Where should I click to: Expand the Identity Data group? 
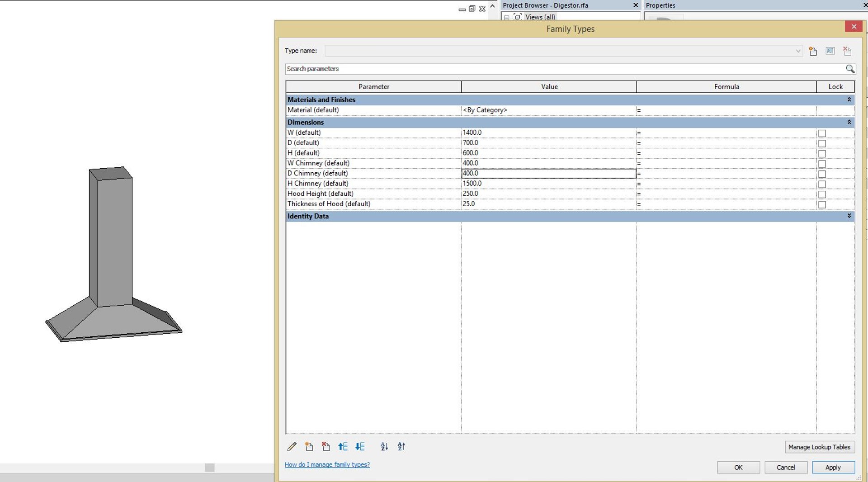[x=849, y=216]
